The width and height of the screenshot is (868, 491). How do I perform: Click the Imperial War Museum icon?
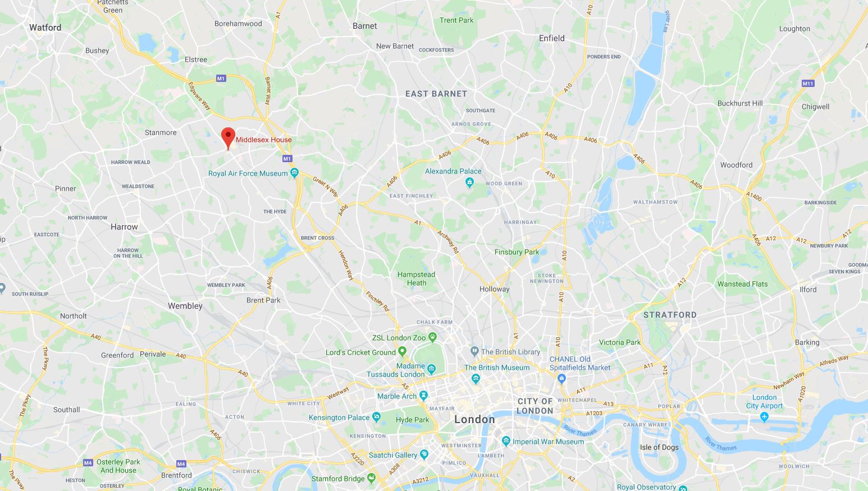coord(506,441)
